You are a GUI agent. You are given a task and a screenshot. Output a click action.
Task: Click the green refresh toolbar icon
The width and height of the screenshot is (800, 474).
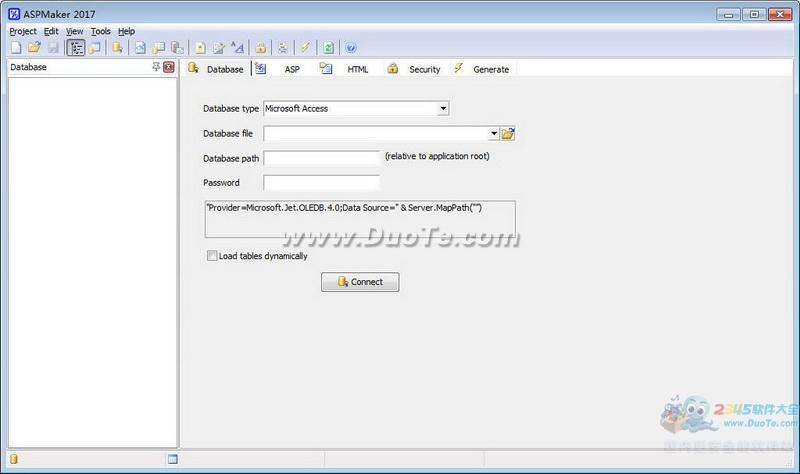tap(328, 48)
